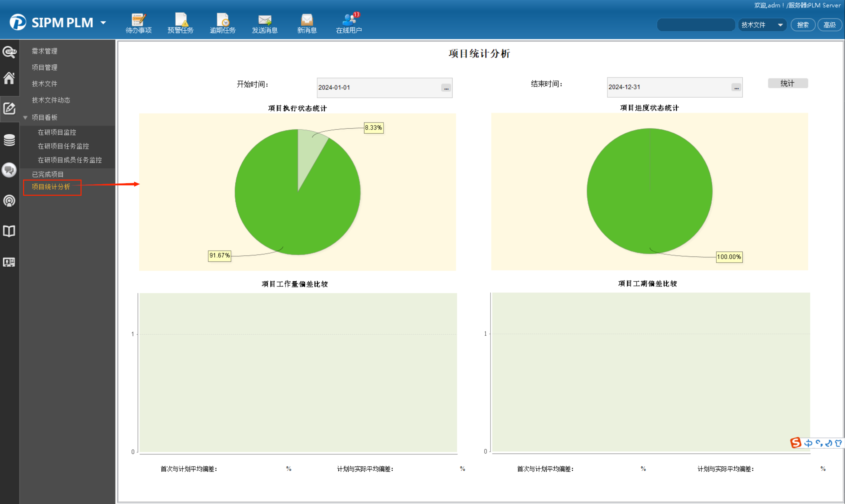Open the chat bubble icon in sidebar
Screen dimensions: 845x504
point(9,170)
